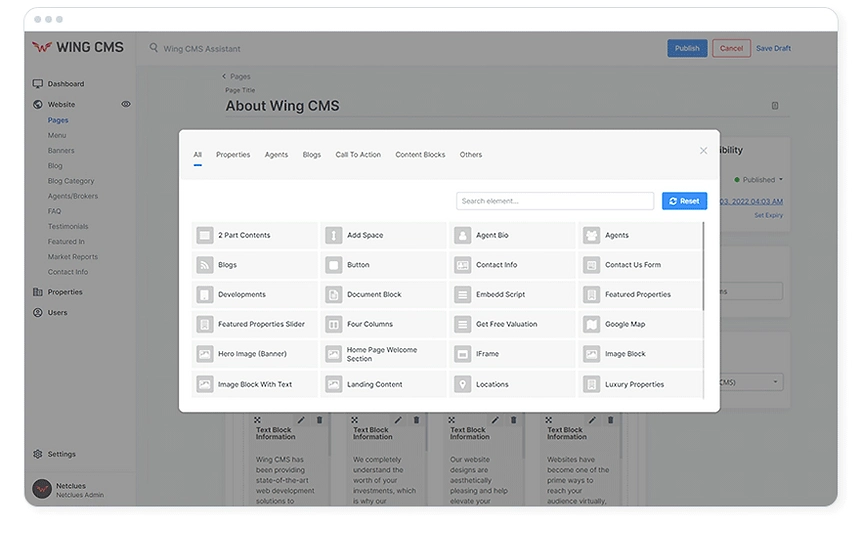Switch to the All tab
Screen dimensions: 862x534
[x=197, y=155]
